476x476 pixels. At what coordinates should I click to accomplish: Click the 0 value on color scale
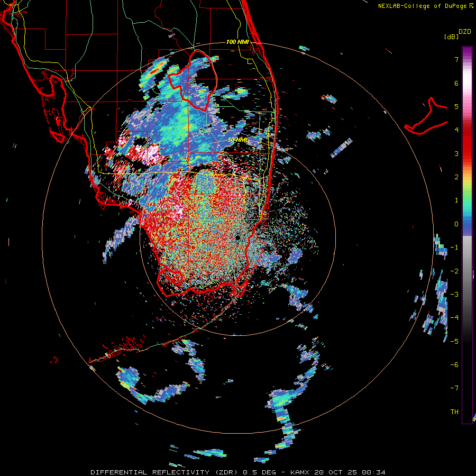point(456,224)
